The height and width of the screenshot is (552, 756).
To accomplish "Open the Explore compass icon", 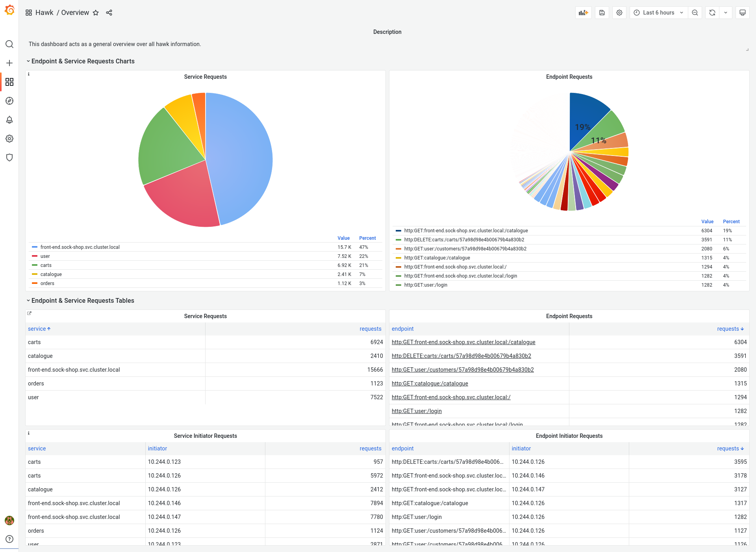I will [9, 101].
